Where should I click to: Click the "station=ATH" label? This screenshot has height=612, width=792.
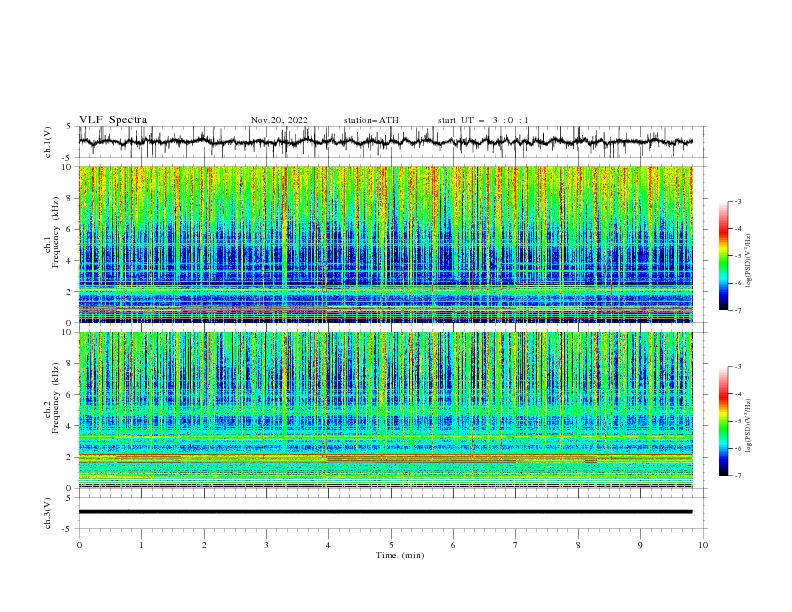(x=371, y=120)
